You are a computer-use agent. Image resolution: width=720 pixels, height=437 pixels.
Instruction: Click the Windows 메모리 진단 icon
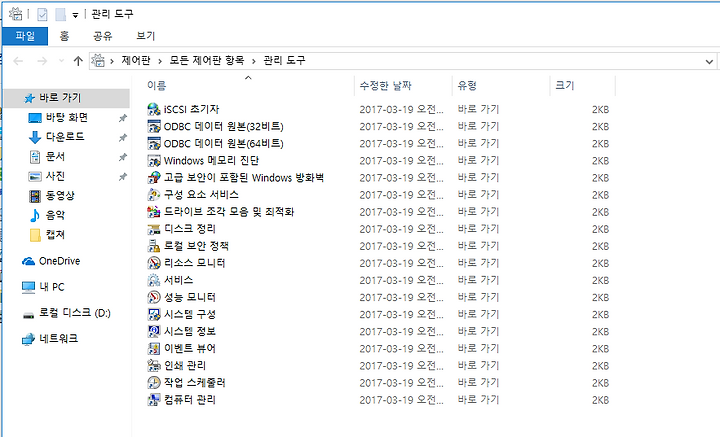point(153,161)
